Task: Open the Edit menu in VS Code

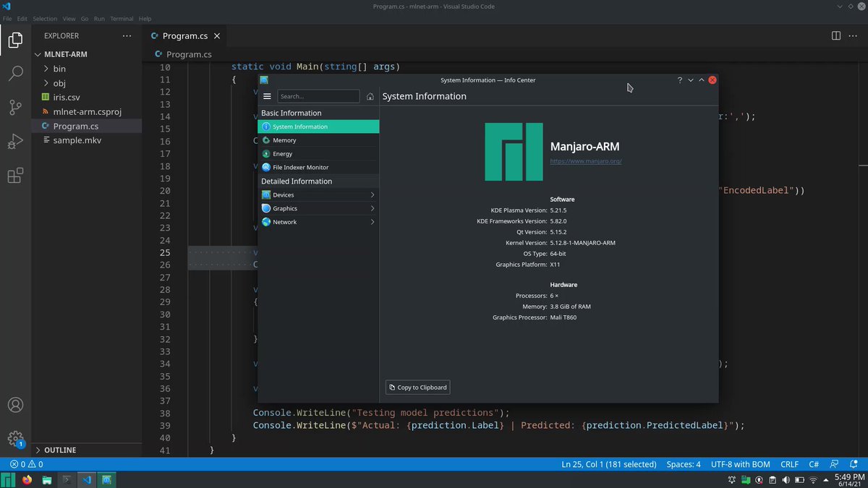Action: point(22,18)
